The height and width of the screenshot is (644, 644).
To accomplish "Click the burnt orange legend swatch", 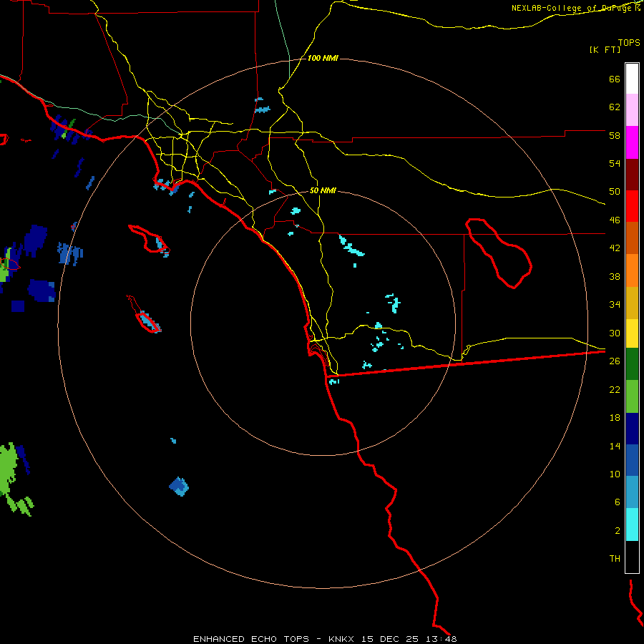I will coord(632,238).
